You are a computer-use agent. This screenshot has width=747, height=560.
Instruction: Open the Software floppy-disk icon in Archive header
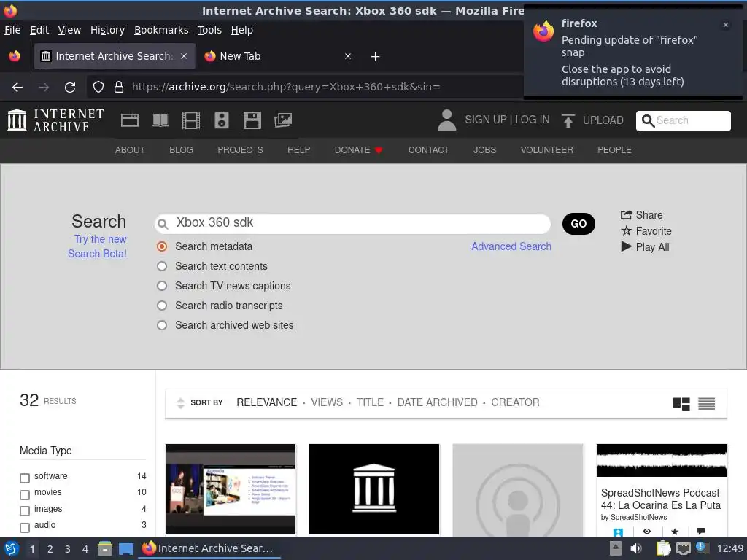tap(252, 120)
